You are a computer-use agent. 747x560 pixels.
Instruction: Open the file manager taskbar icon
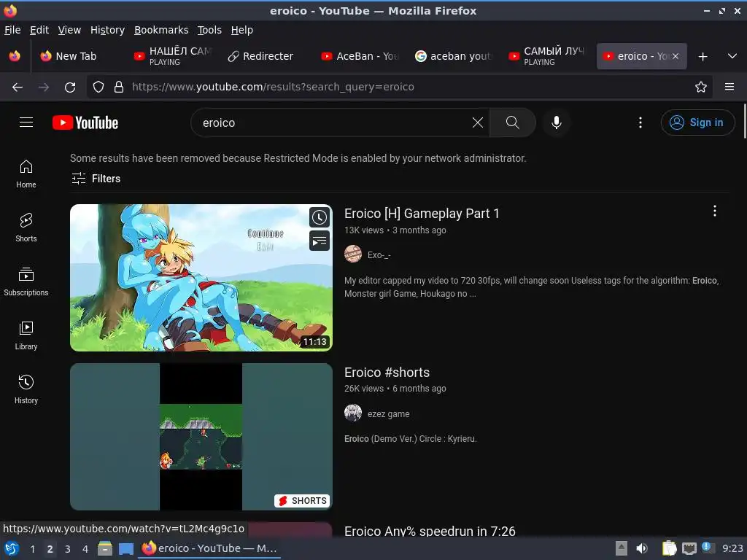coord(105,548)
